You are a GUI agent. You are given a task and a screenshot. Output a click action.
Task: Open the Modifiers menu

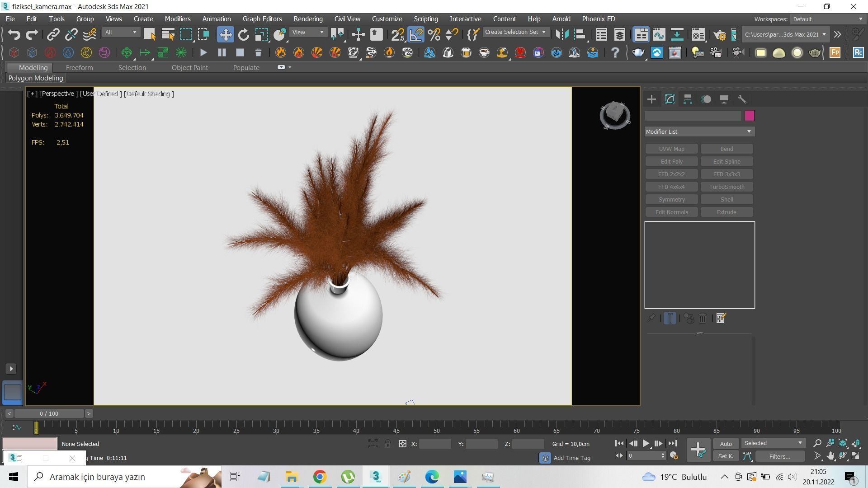click(177, 19)
